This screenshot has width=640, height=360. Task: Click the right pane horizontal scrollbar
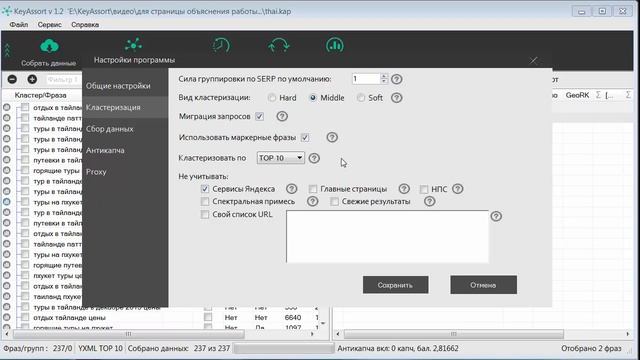coord(453,334)
